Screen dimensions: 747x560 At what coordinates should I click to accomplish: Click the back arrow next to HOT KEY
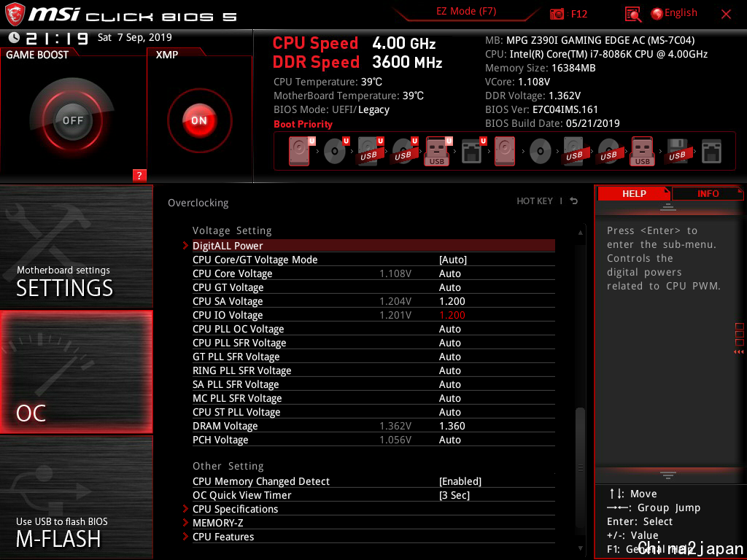pos(574,201)
